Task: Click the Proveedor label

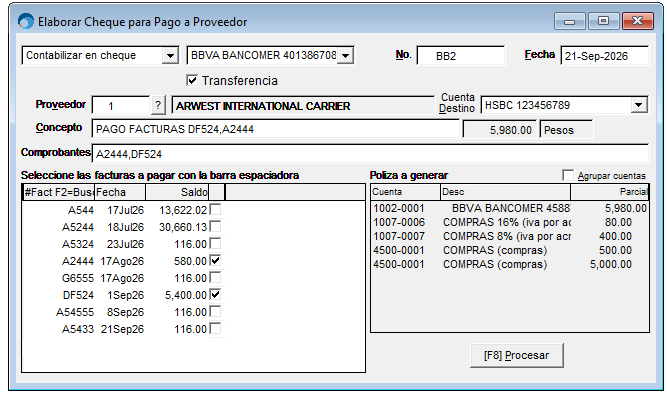Action: (60, 105)
